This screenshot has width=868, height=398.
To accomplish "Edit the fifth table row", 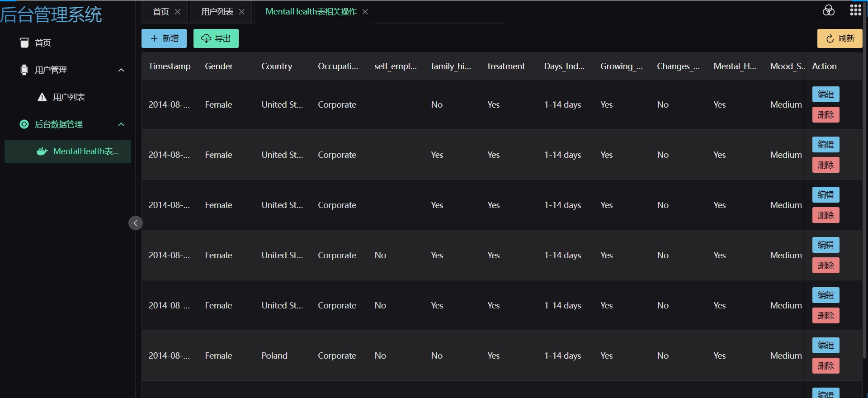I will (826, 295).
